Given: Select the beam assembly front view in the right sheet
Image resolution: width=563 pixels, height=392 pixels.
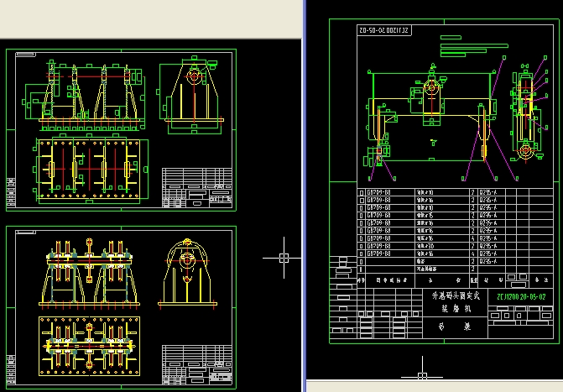Looking at the screenshot, I should 433,123.
